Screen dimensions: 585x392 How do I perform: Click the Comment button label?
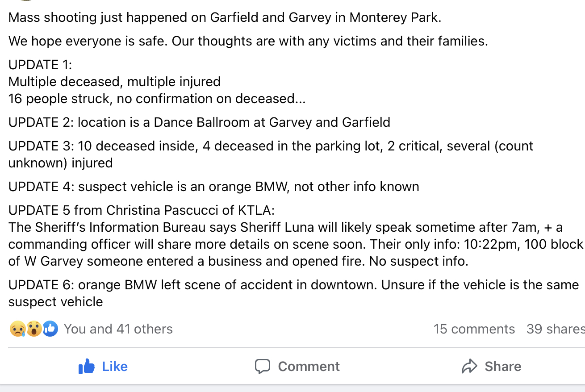tap(309, 367)
